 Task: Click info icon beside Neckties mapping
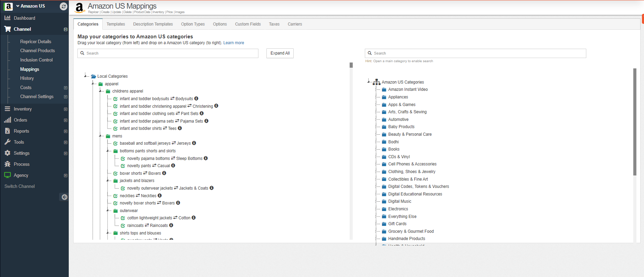click(x=160, y=195)
